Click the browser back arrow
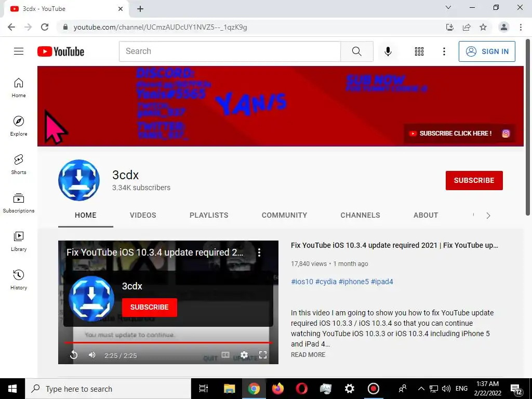This screenshot has height=399, width=532. click(11, 27)
